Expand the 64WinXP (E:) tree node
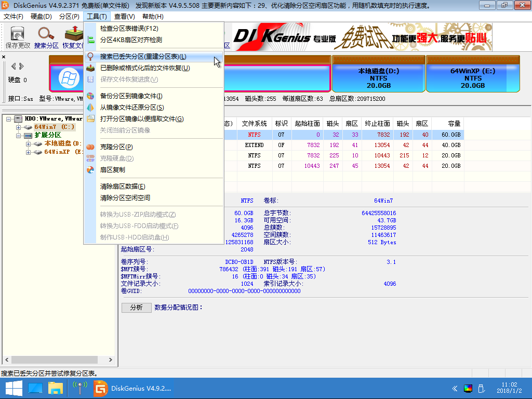This screenshot has height=399, width=532. click(x=28, y=152)
